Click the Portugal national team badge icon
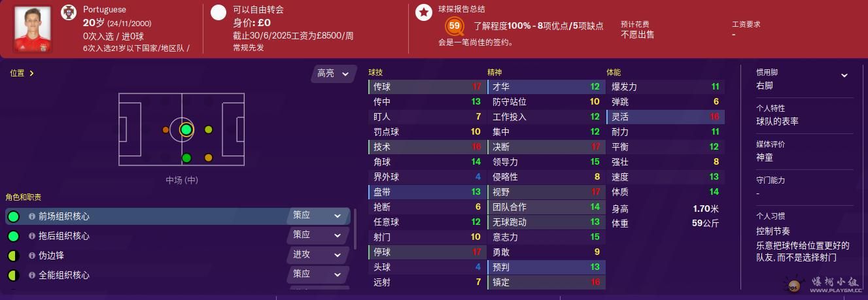Viewport: 868px width, 300px height. (x=69, y=12)
